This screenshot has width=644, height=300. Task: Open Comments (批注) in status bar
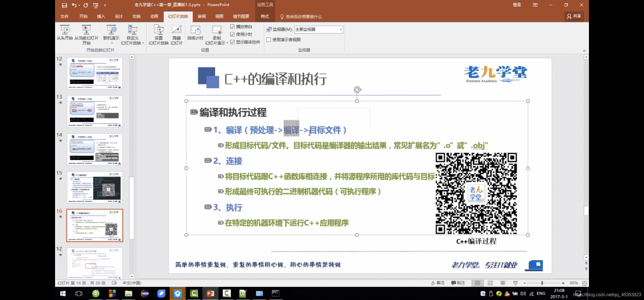click(458, 283)
